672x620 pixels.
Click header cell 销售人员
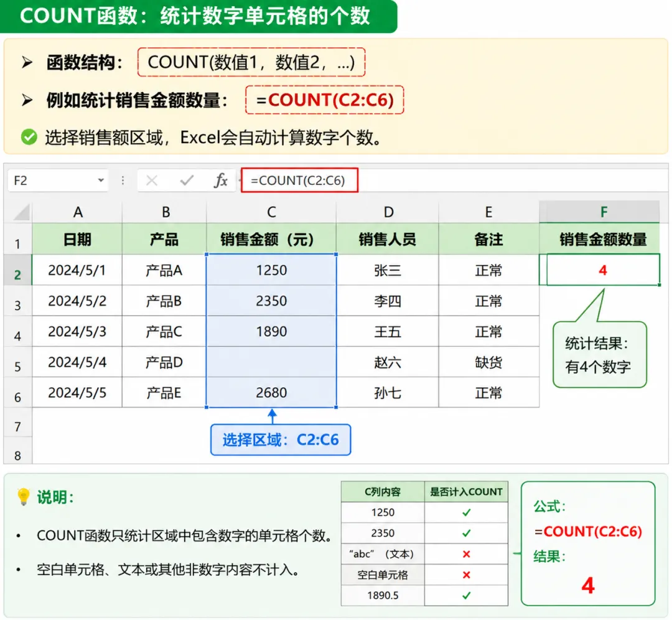click(388, 239)
